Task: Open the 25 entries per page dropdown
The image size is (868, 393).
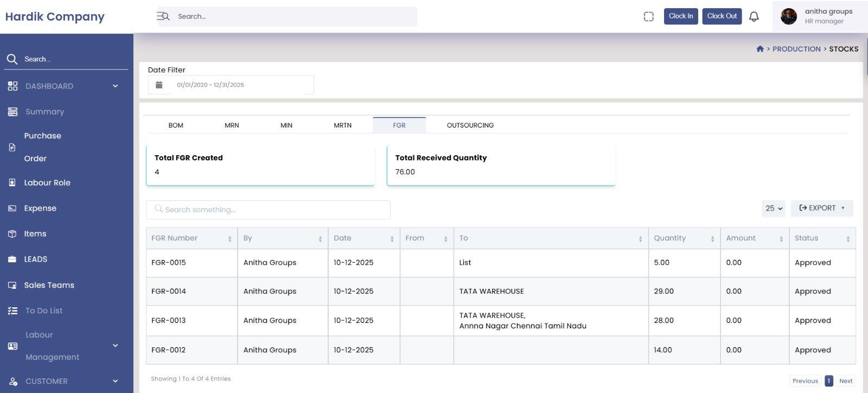Action: pos(773,208)
